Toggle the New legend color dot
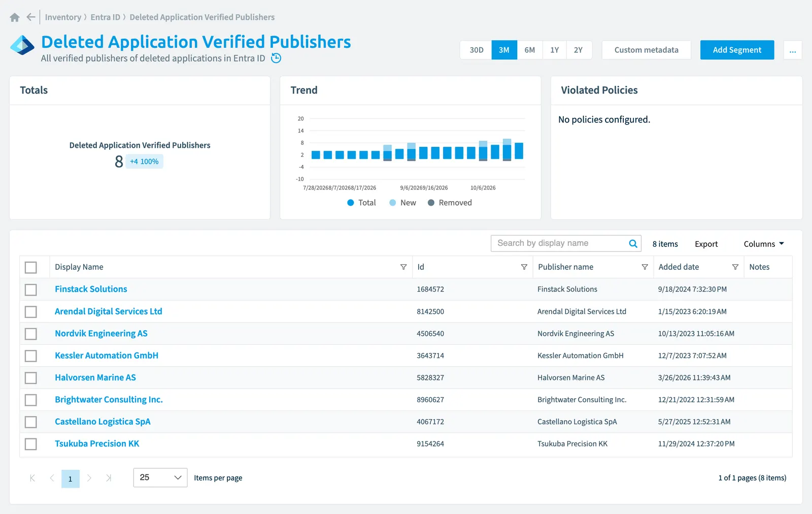 (x=392, y=203)
